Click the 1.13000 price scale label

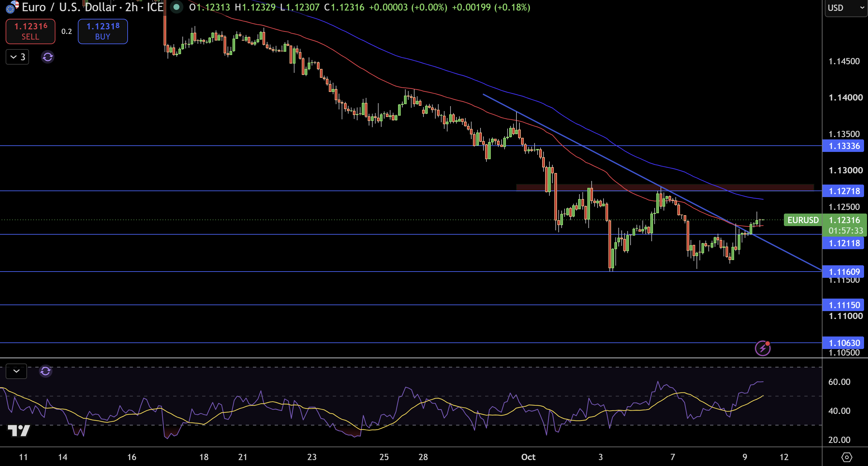tap(846, 170)
